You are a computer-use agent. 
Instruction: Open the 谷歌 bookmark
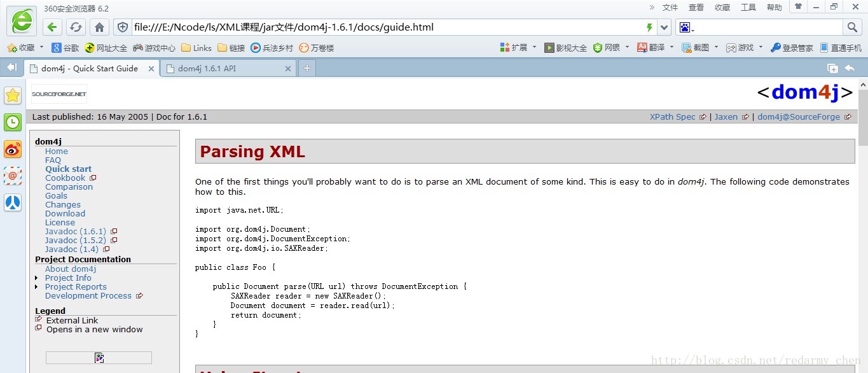(x=65, y=48)
